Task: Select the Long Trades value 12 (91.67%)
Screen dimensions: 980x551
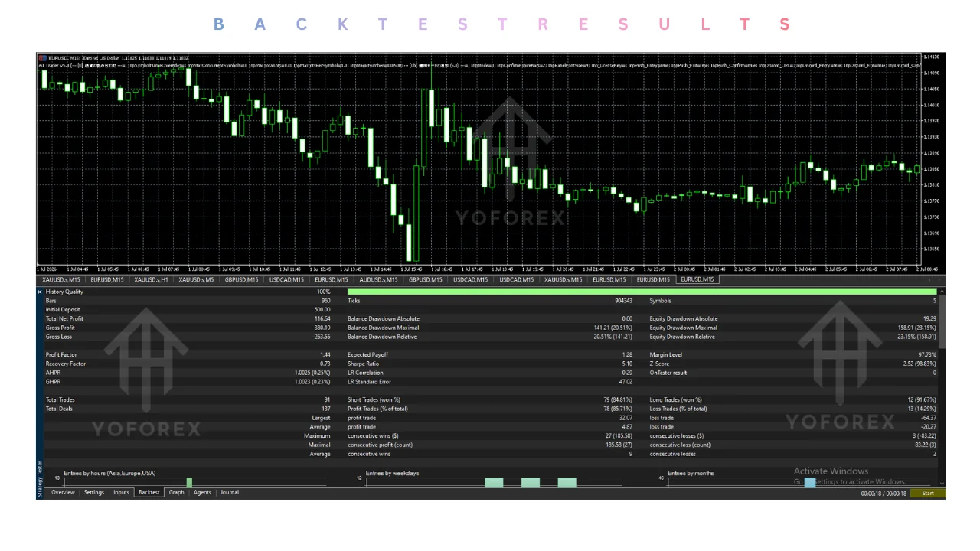Action: pyautogui.click(x=921, y=399)
